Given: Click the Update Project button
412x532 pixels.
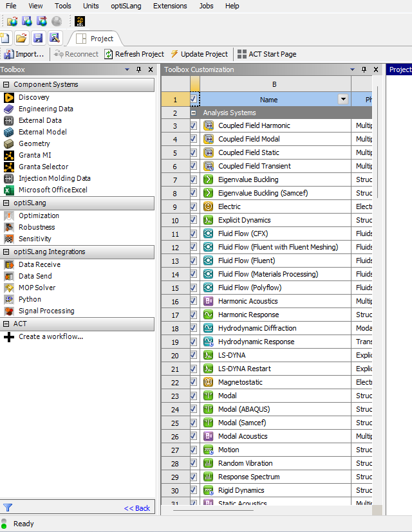Looking at the screenshot, I should point(200,54).
